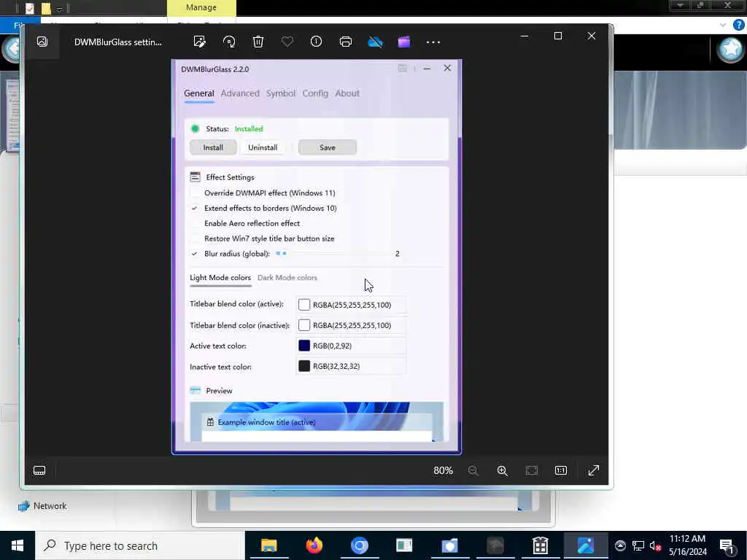Click the Uninstall button
The height and width of the screenshot is (560, 747).
[263, 147]
